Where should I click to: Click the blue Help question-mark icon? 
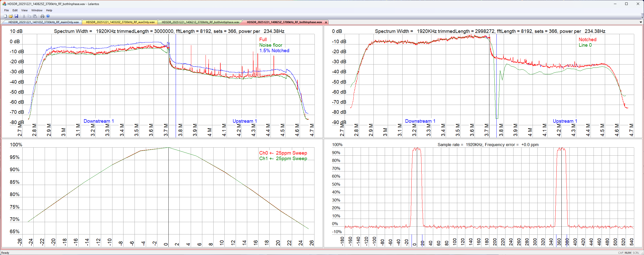point(48,16)
